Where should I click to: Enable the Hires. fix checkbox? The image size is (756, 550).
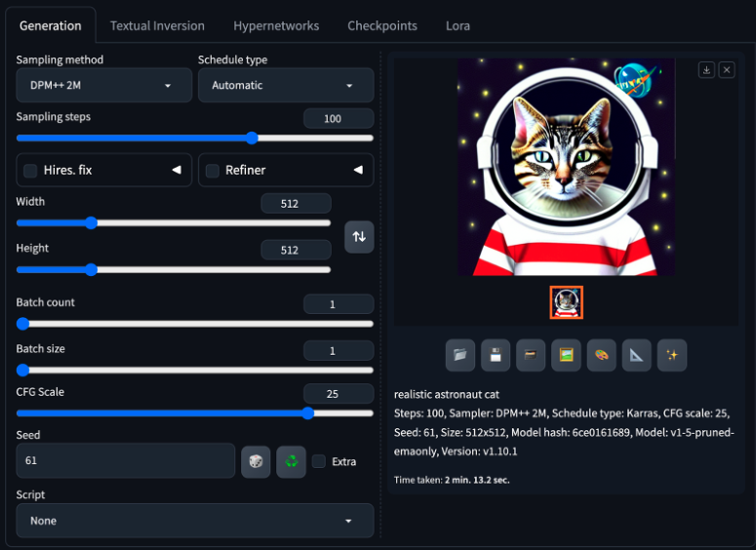click(x=30, y=171)
